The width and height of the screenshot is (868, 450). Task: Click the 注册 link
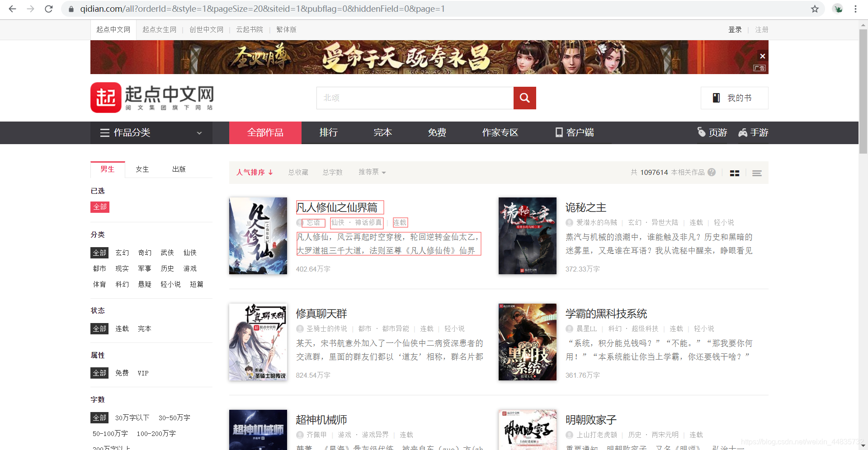[x=762, y=29]
